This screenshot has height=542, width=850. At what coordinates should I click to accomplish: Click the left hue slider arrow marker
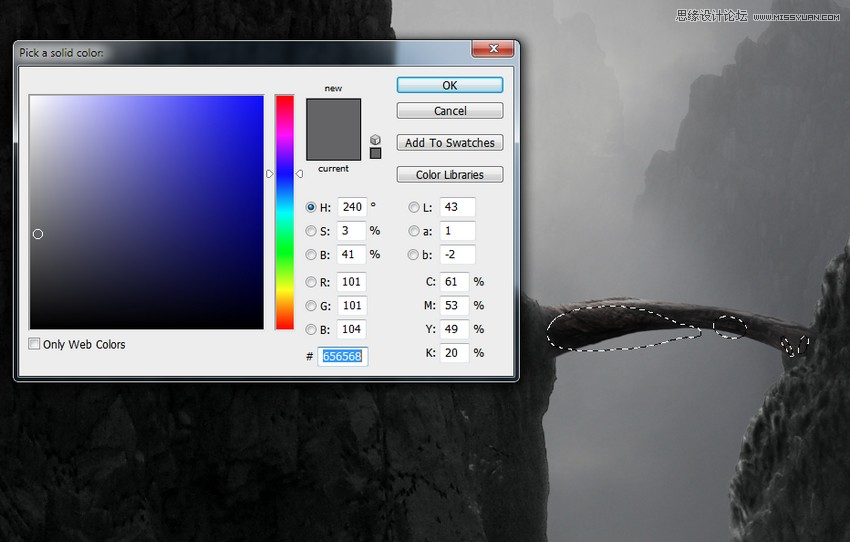click(270, 174)
